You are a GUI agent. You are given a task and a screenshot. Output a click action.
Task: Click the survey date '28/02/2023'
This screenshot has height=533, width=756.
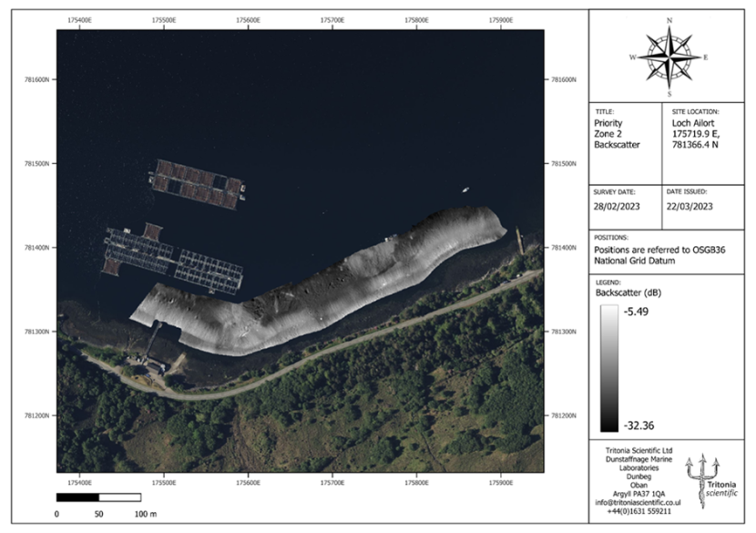click(616, 207)
